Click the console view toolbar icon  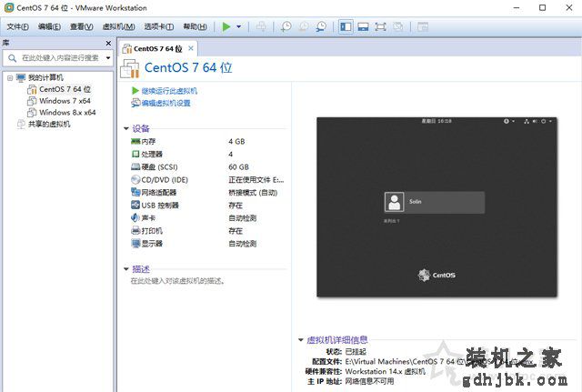(x=423, y=26)
